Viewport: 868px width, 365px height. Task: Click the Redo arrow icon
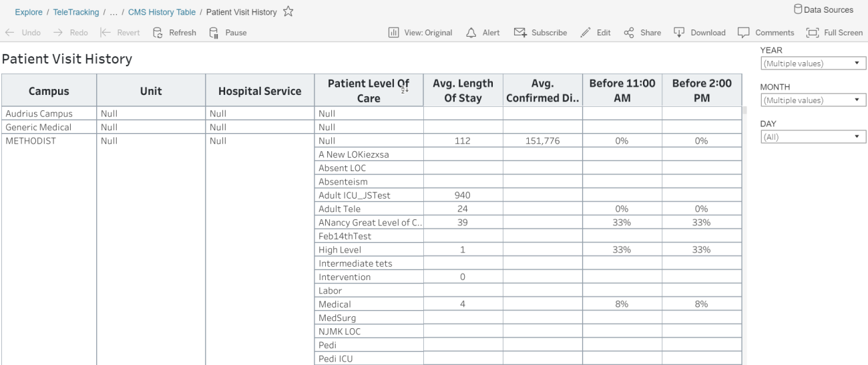pos(58,33)
